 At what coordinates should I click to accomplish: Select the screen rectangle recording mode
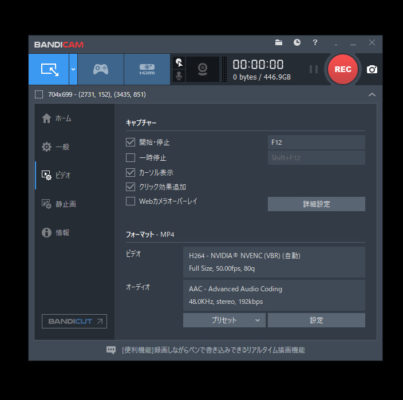[49, 69]
